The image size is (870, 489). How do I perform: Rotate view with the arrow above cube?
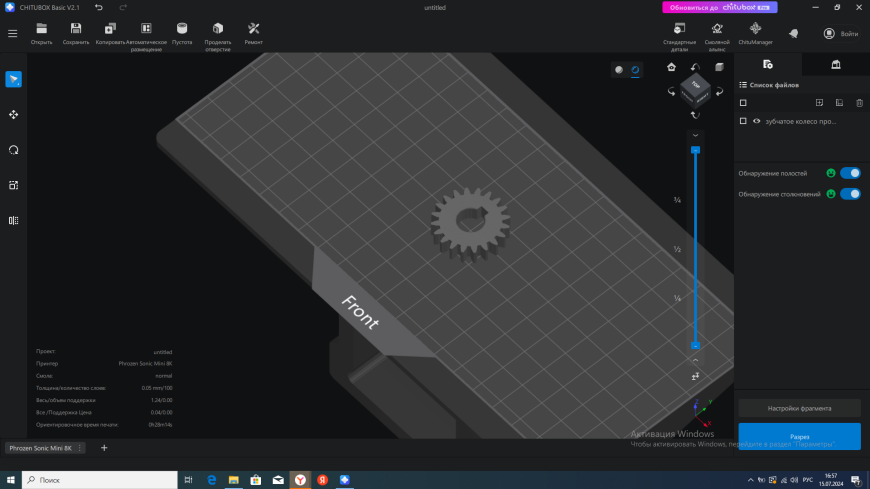[695, 67]
